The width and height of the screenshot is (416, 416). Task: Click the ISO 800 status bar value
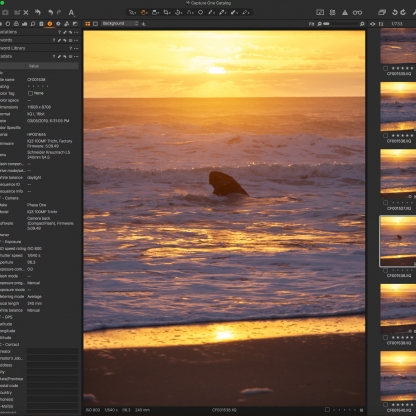point(93,410)
